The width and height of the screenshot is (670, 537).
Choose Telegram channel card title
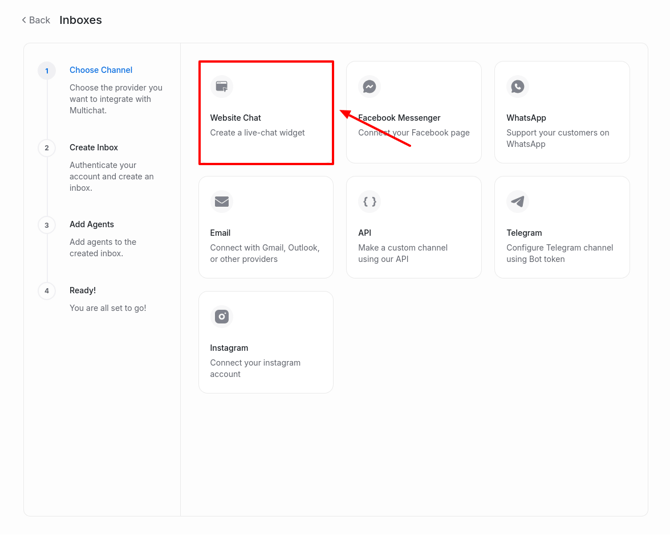click(524, 233)
